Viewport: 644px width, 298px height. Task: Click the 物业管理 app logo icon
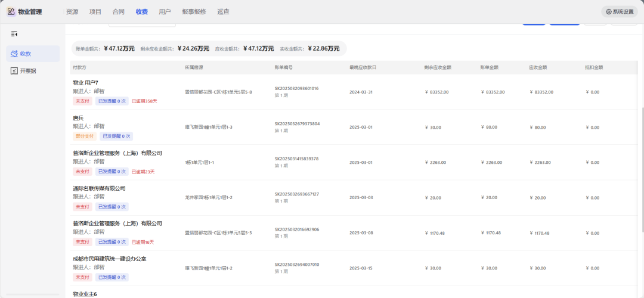point(11,12)
